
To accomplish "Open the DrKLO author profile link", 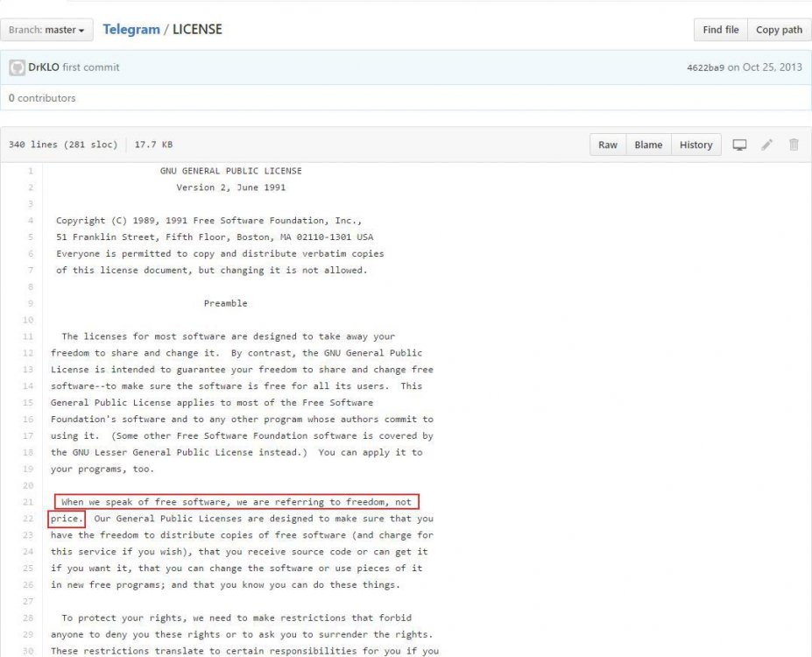I will 44,67.
